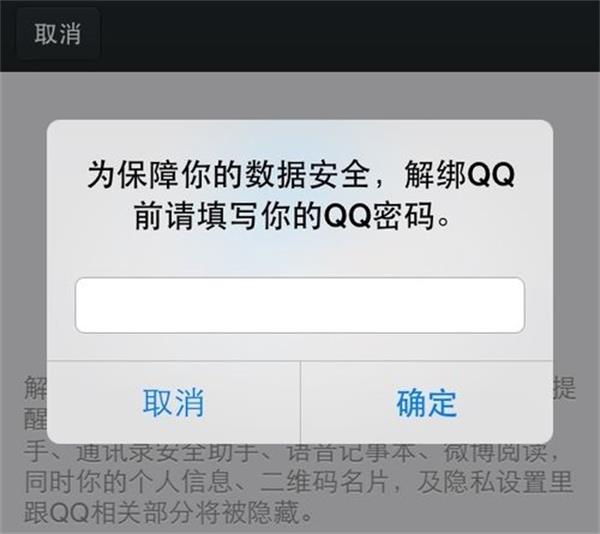Submit the password via blue 确定
This screenshot has width=600, height=534.
[427, 402]
